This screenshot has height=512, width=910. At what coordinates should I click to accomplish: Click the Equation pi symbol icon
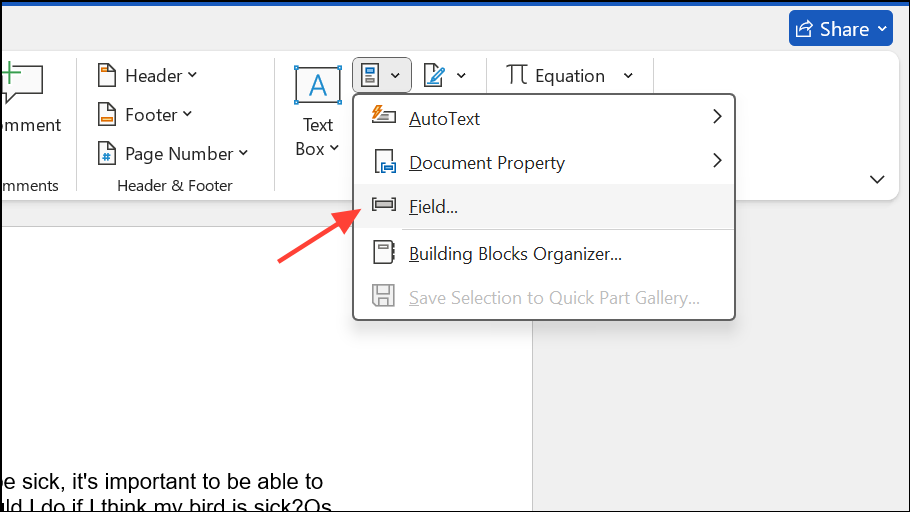tap(517, 75)
